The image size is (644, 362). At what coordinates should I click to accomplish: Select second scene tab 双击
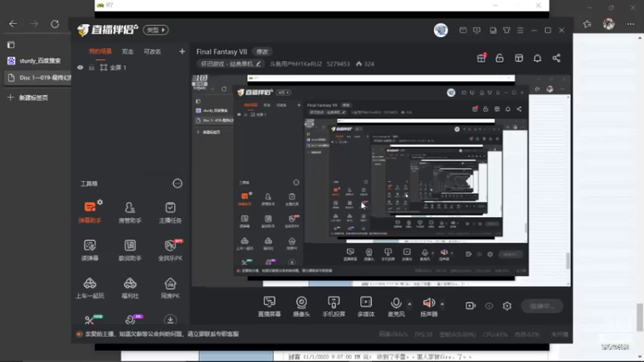128,51
